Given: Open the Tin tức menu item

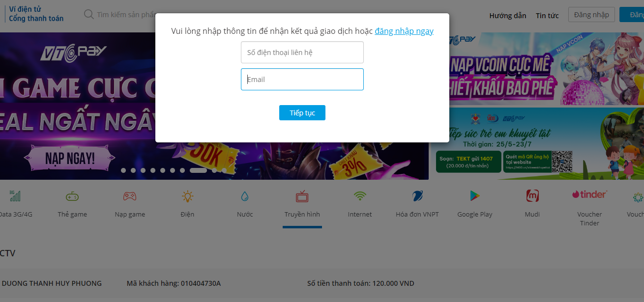Looking at the screenshot, I should tap(547, 15).
